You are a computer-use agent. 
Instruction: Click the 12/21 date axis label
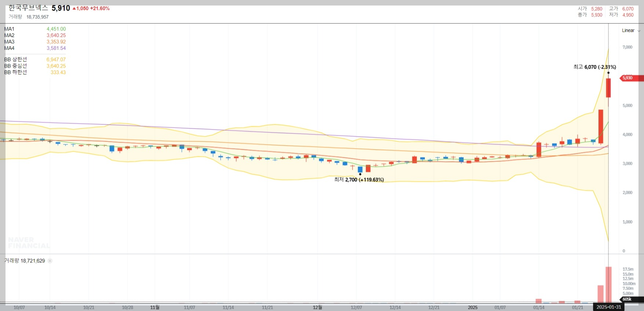coord(434,308)
